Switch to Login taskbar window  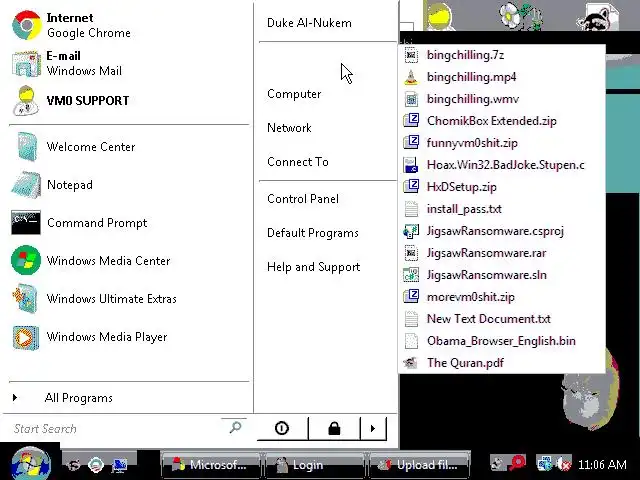(x=315, y=465)
